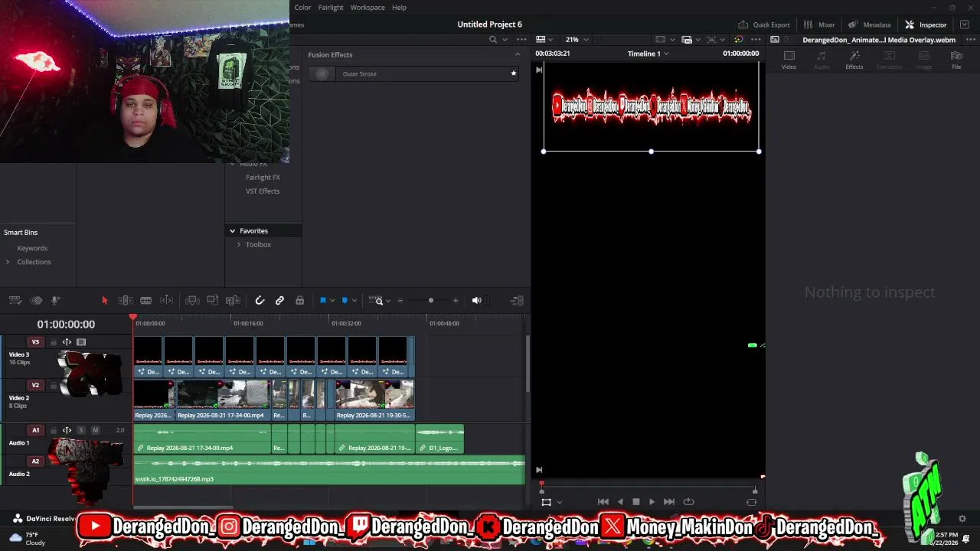The image size is (980, 551).
Task: Zoom out timeline with the minus icon
Action: tap(400, 301)
